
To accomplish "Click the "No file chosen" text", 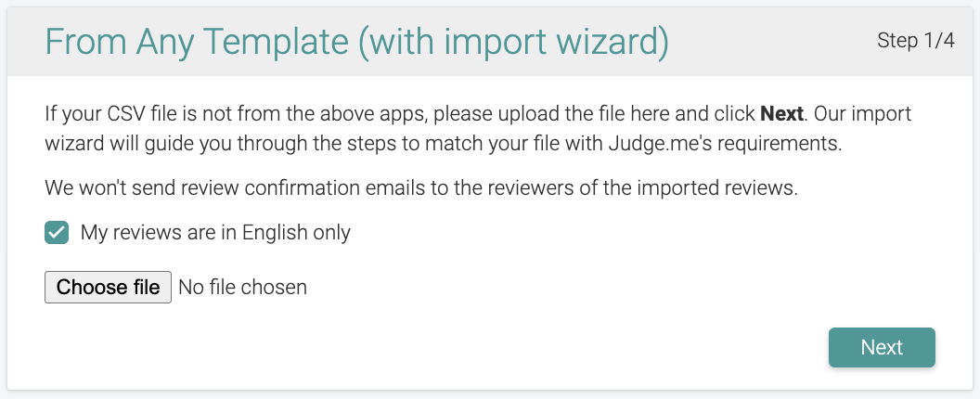I will 242,288.
